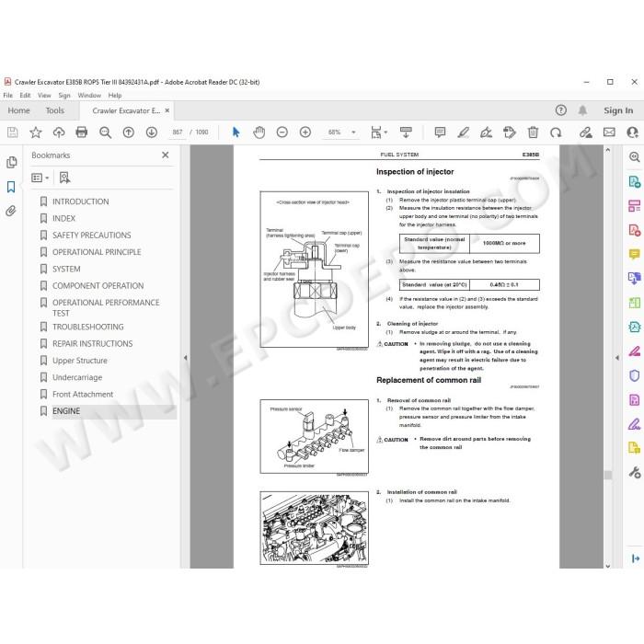Close the Bookmarks panel
The image size is (644, 644).
pyautogui.click(x=165, y=155)
